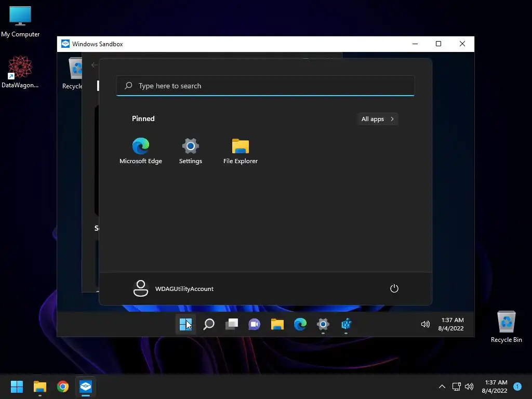Open the host Start menu
The width and height of the screenshot is (532, 399).
17,387
